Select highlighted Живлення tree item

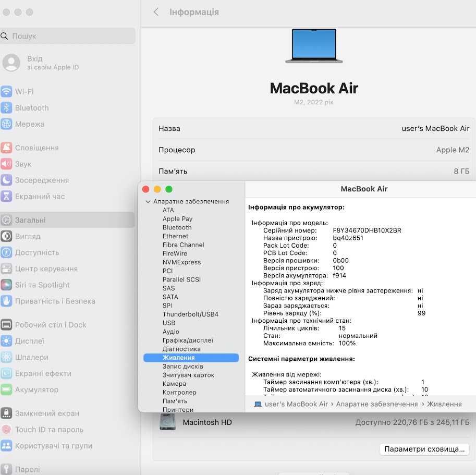[191, 358]
